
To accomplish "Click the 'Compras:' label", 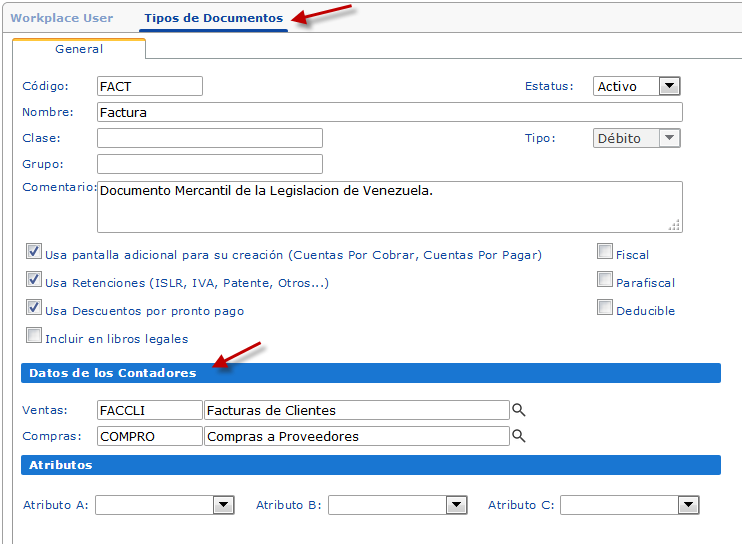I will pos(52,436).
